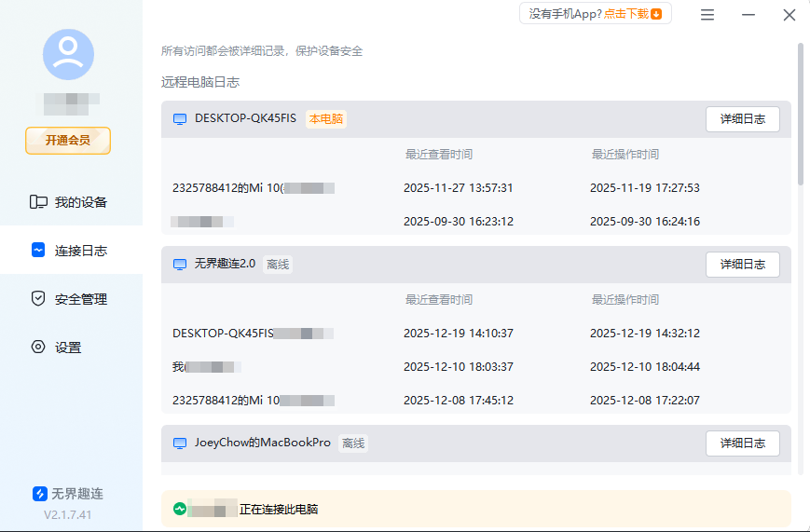Click monitor icon beside DESKTOP-QK45FIS header

click(180, 119)
